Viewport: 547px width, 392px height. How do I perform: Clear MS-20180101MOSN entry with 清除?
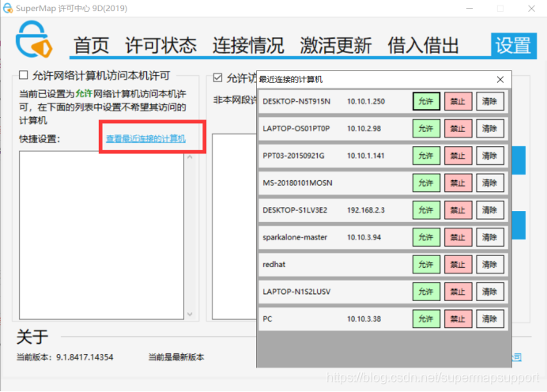click(490, 183)
